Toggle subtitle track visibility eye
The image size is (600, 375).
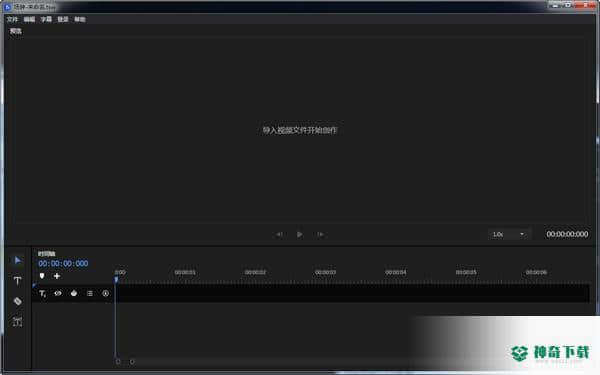(58, 293)
